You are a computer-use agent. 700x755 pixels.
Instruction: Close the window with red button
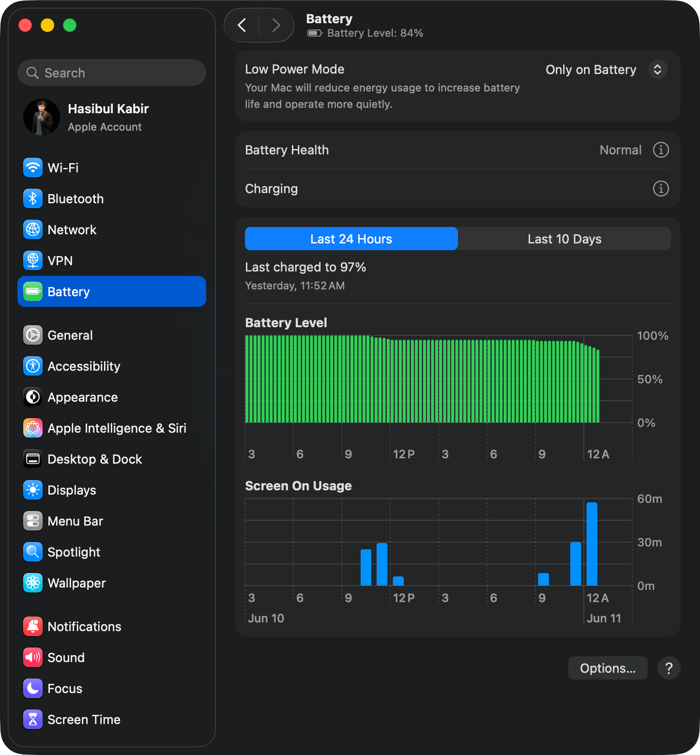click(x=25, y=25)
